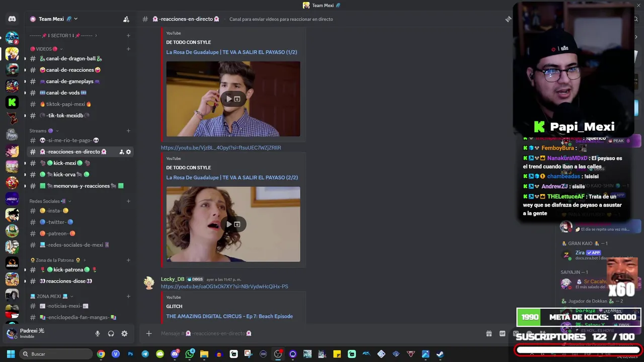Create invite for reacciones-en-directo channel
This screenshot has height=362, width=644.
[121, 152]
